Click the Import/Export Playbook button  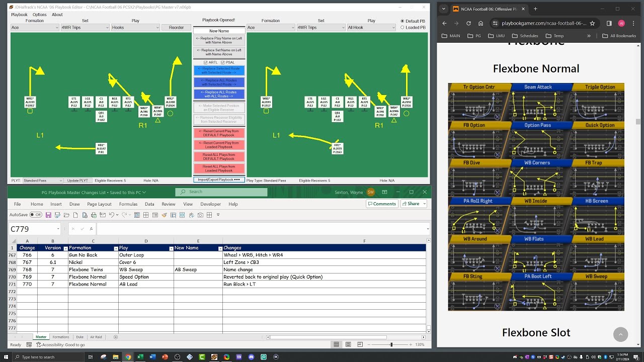(x=220, y=179)
